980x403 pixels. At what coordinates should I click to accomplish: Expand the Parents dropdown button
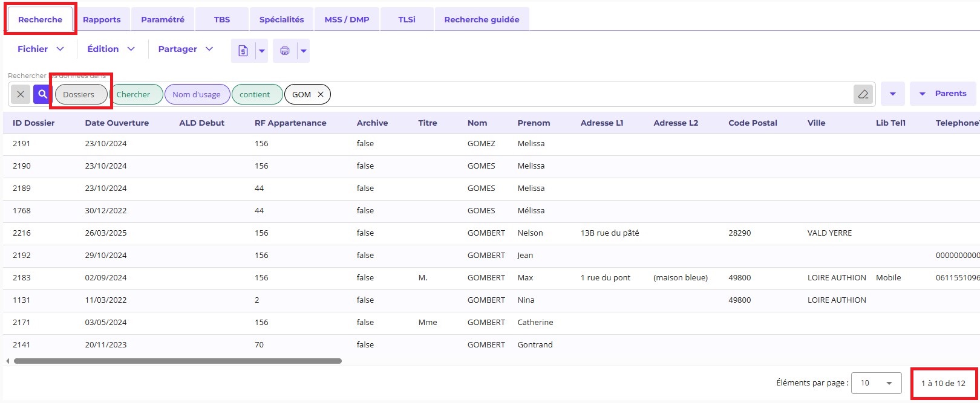[x=942, y=94]
